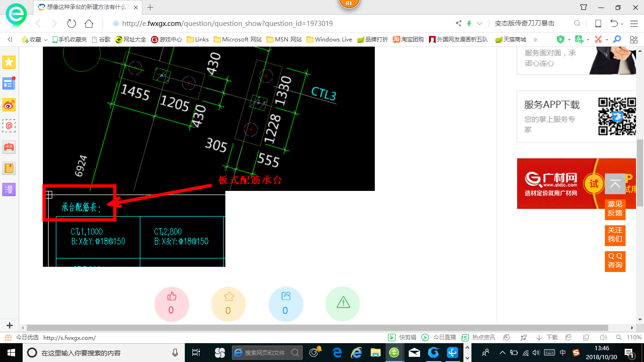
Task: Click the star favorite button
Action: point(229,304)
